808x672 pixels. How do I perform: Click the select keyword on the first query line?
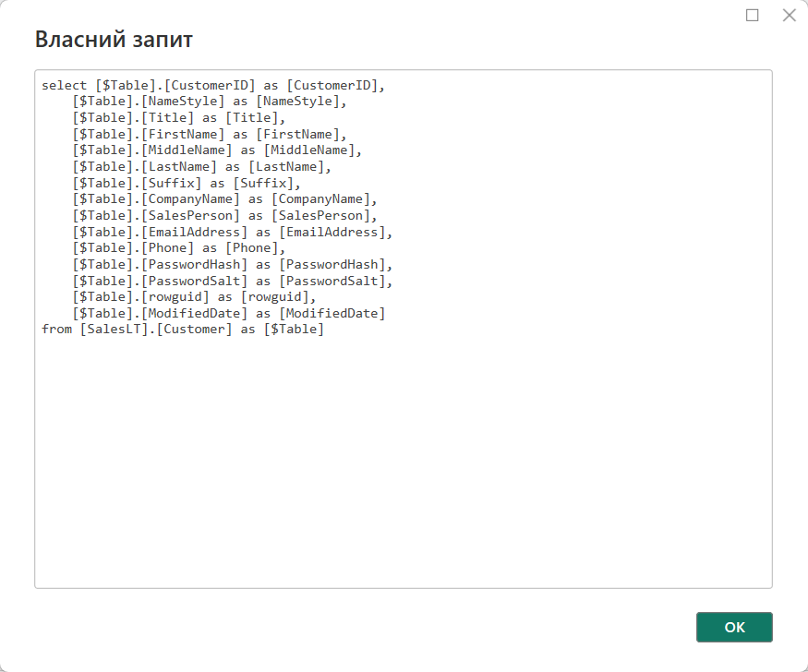[x=60, y=84]
